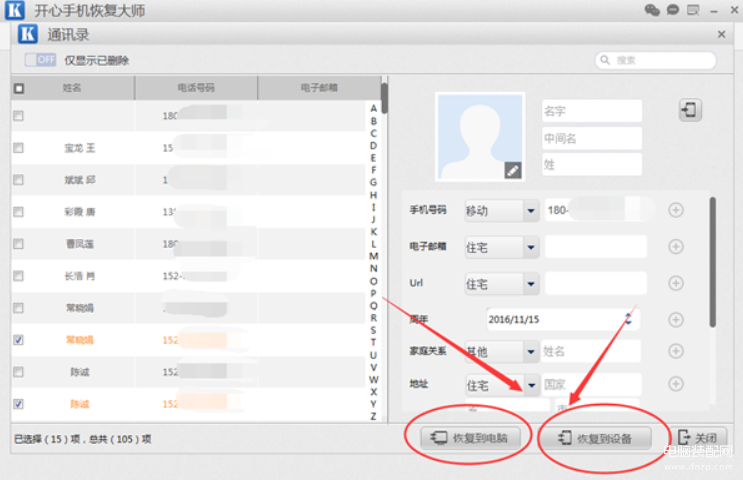The image size is (743, 480).
Task: Click the 姓 last name field
Action: (592, 164)
